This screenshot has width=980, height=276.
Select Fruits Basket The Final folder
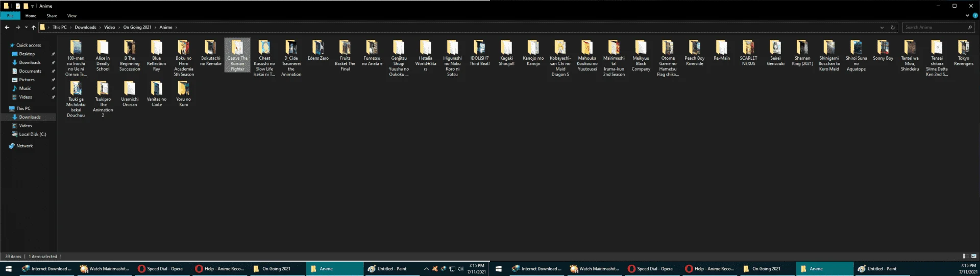pos(345,56)
